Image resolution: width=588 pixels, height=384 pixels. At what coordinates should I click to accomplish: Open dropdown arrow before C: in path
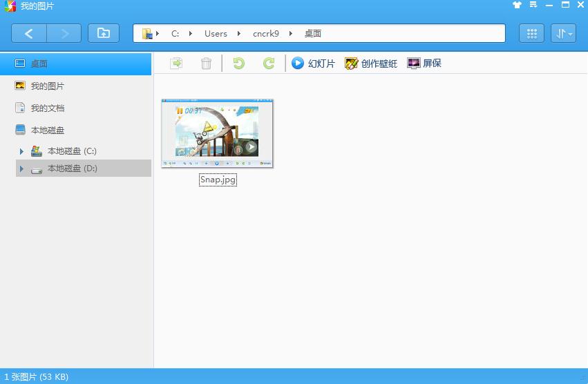tap(158, 33)
